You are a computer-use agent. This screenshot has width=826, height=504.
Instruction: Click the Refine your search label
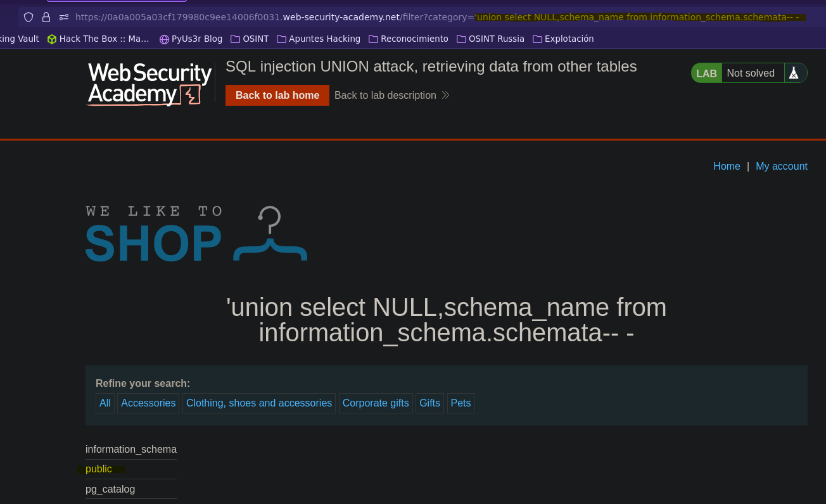(x=143, y=383)
